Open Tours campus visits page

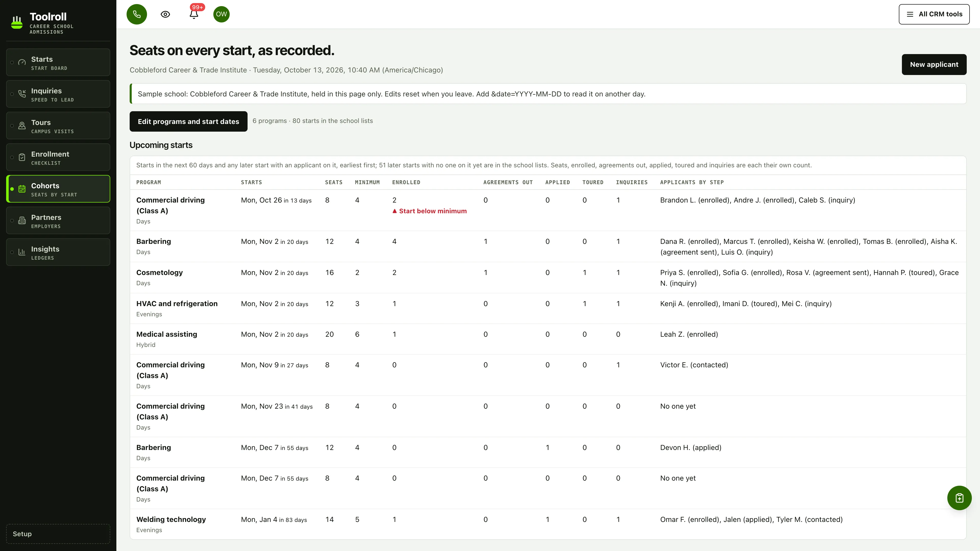(x=58, y=126)
